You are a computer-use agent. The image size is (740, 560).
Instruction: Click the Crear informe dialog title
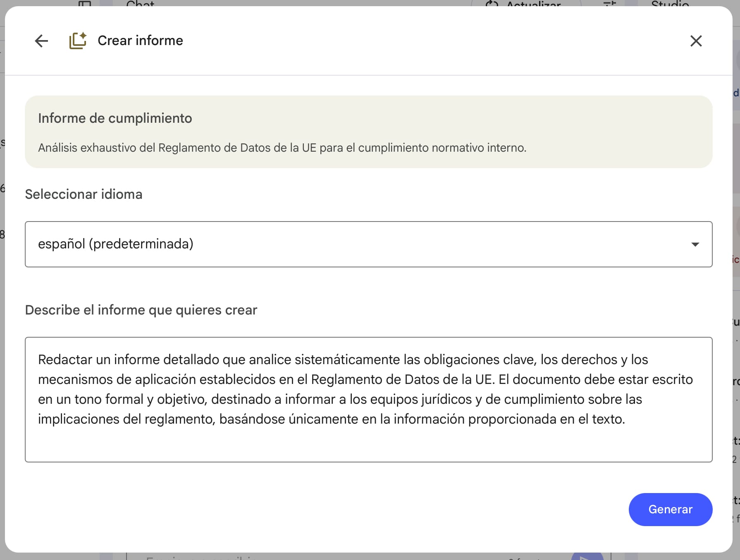pos(140,41)
